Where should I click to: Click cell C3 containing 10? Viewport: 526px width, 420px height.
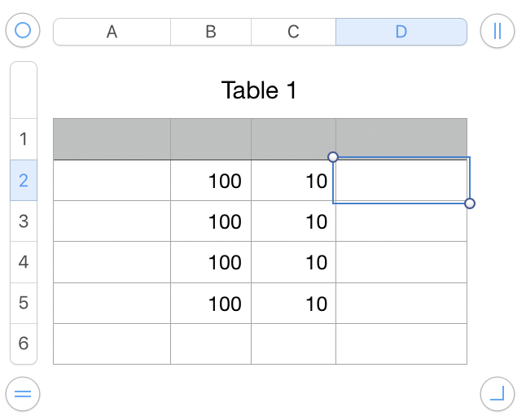tap(293, 221)
